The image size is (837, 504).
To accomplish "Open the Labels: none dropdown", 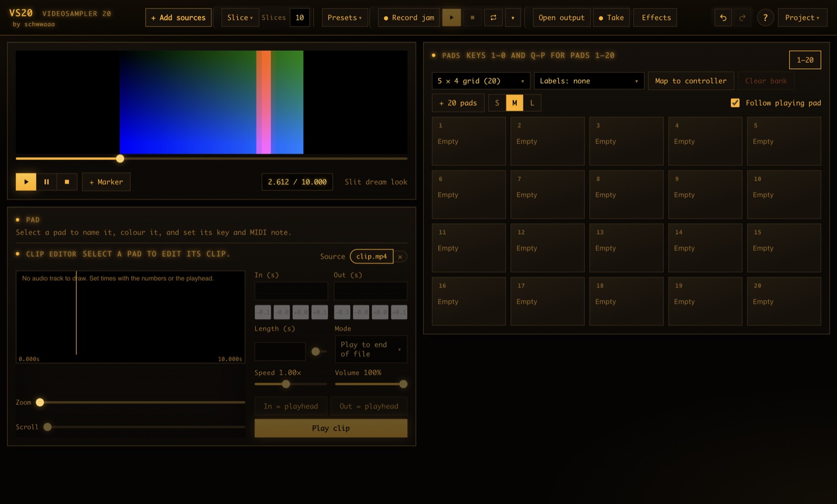I will pos(589,81).
